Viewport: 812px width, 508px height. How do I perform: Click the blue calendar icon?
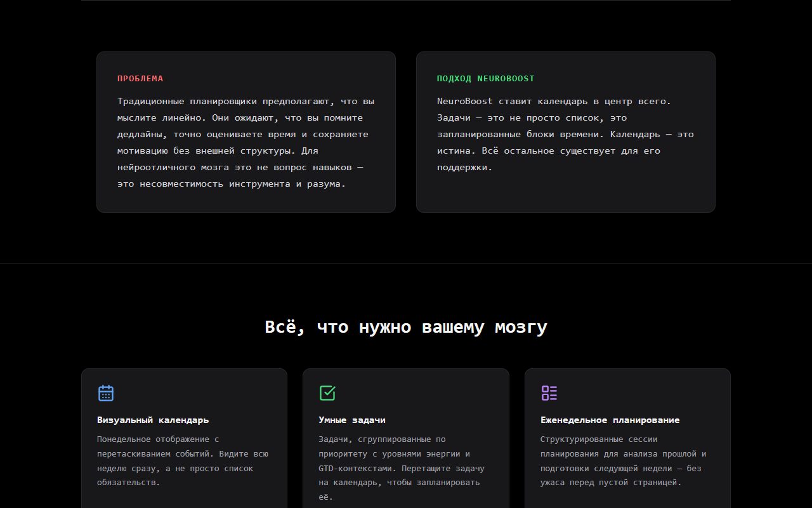[106, 393]
